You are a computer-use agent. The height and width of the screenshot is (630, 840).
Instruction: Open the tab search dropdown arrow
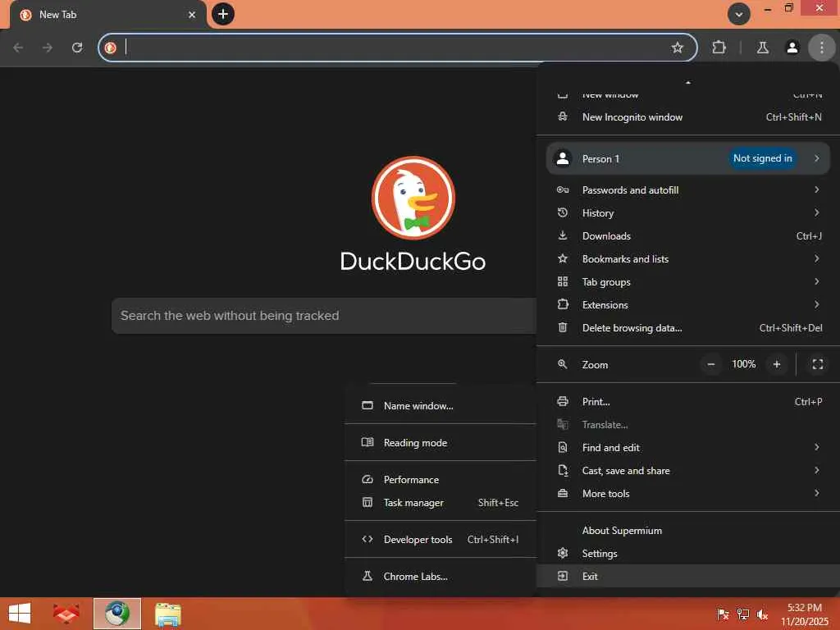point(739,14)
